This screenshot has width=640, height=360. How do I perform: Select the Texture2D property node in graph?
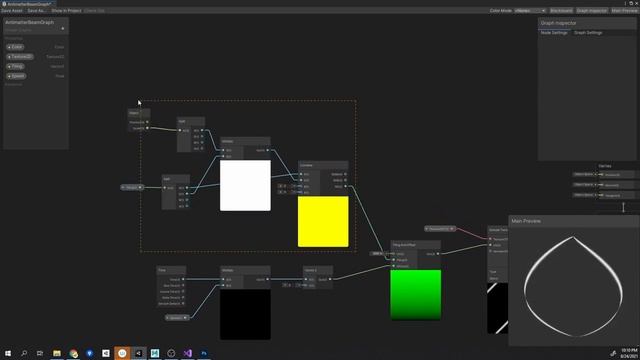point(440,229)
